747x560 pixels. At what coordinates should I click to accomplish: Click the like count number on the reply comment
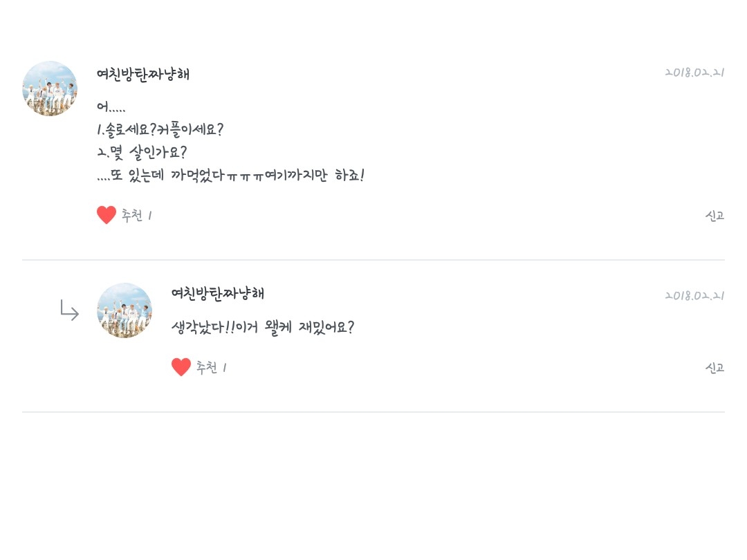[x=225, y=368]
